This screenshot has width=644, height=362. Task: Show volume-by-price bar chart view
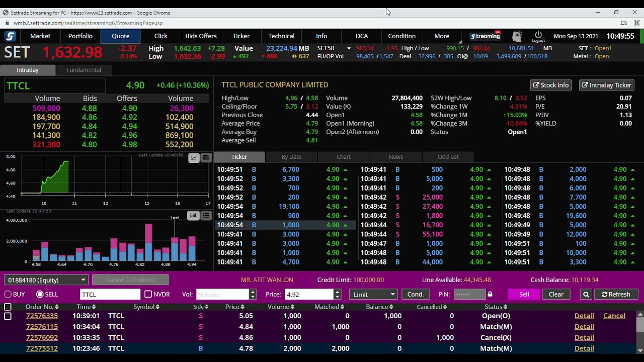[194, 216]
